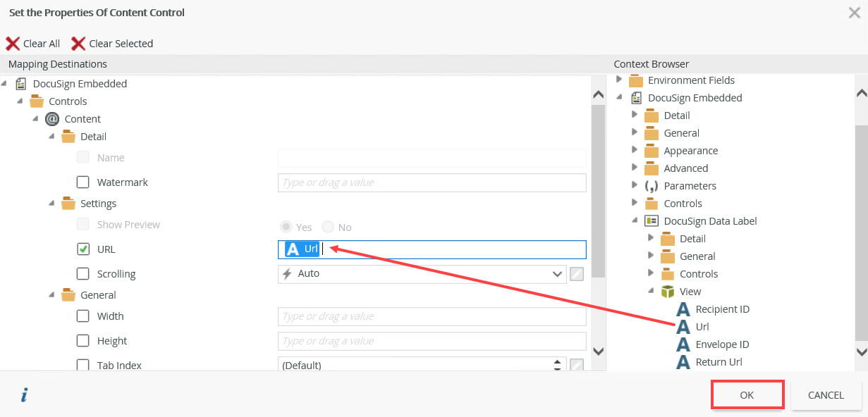Click the Context Browser header text
The image size is (868, 417).
pos(652,64)
